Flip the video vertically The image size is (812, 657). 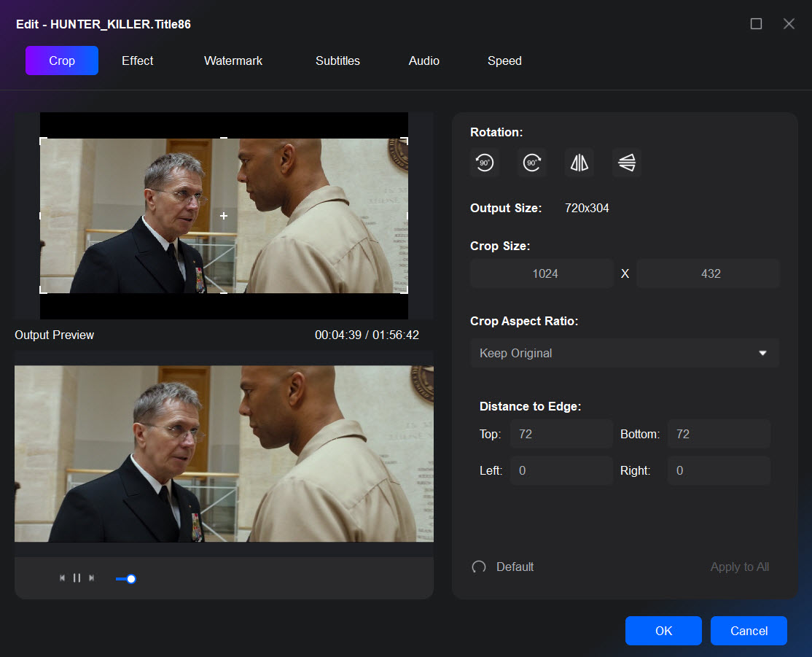click(x=627, y=163)
